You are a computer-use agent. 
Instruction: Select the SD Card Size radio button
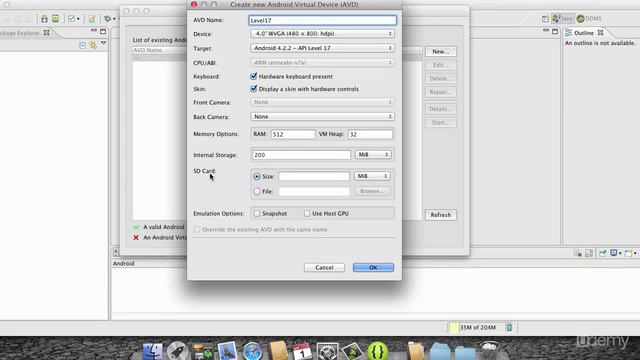click(257, 176)
